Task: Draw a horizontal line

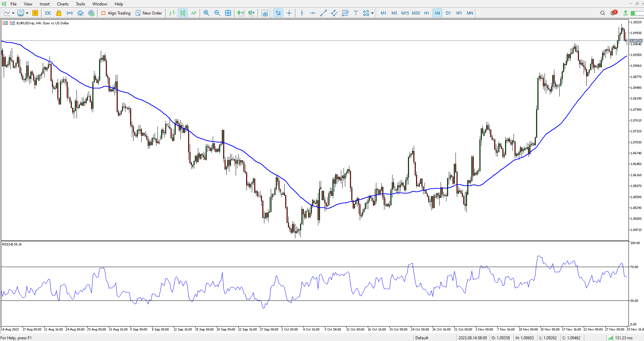Action: [x=313, y=13]
